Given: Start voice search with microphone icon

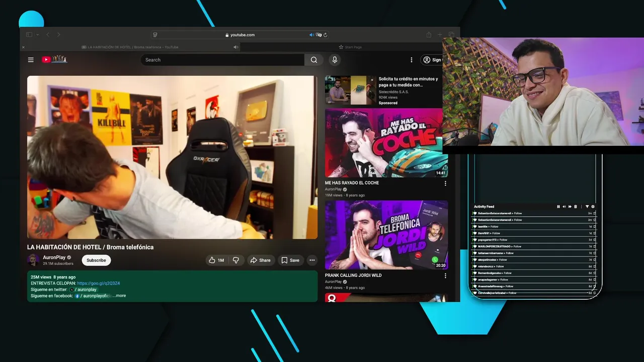Looking at the screenshot, I should (x=335, y=60).
